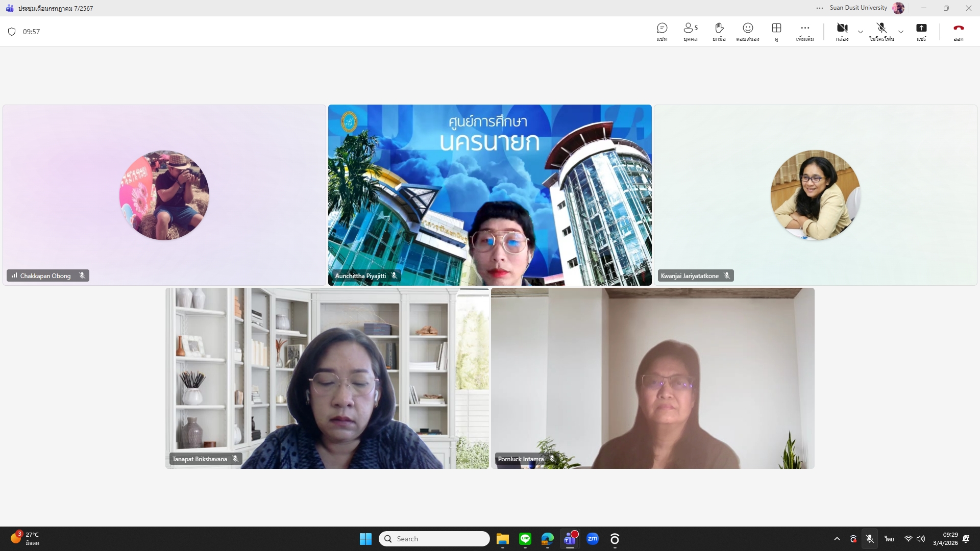Show hidden system tray icons chevron

[837, 539]
